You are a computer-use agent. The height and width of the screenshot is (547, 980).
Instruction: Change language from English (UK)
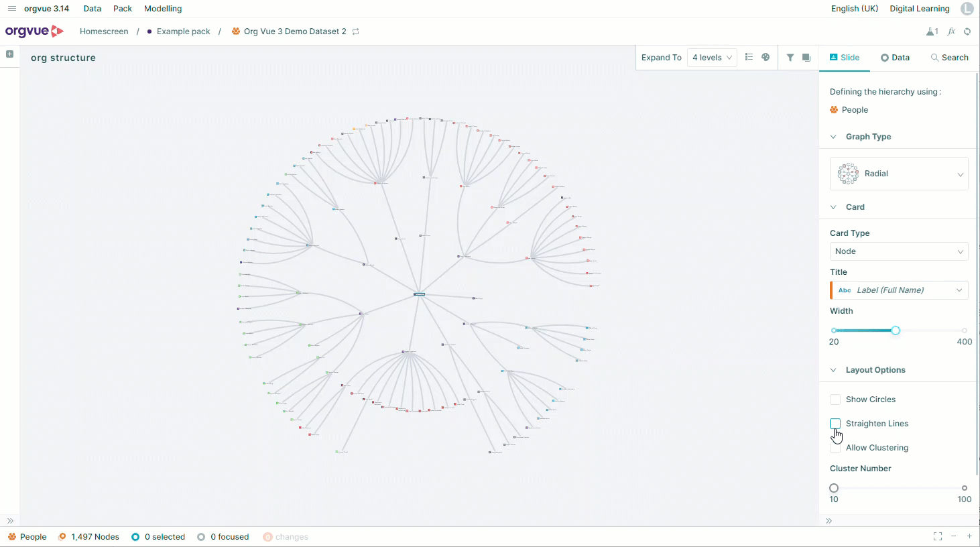(855, 9)
